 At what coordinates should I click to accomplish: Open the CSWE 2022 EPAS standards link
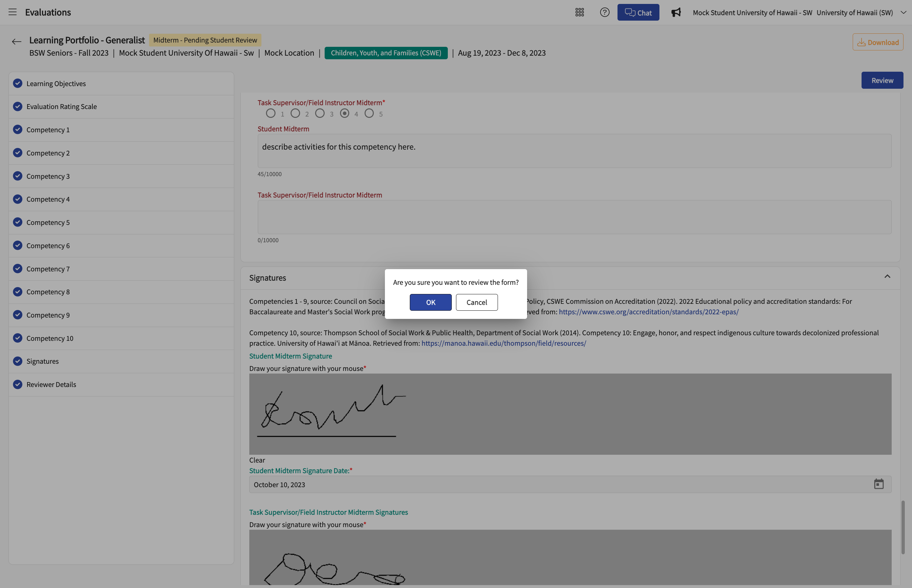[x=648, y=312]
